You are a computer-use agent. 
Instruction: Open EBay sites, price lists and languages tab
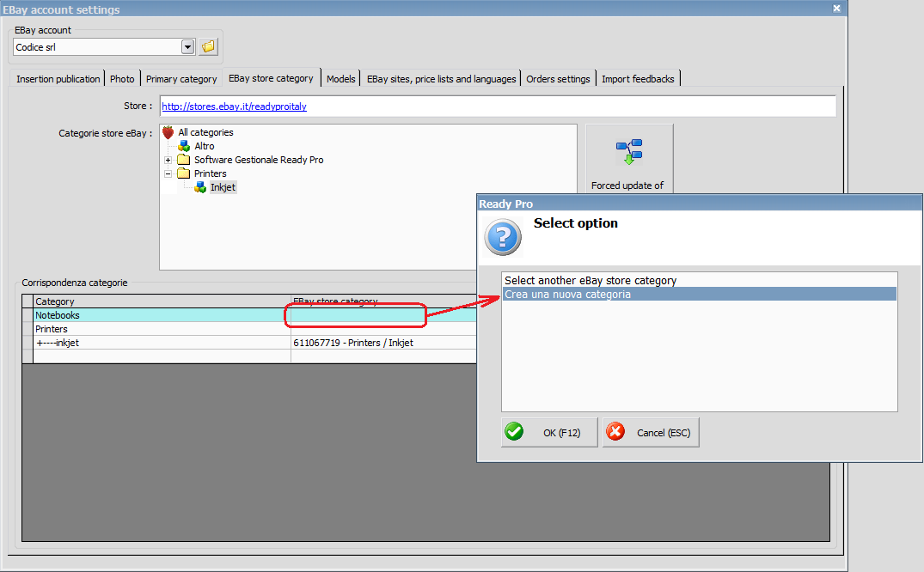point(442,79)
